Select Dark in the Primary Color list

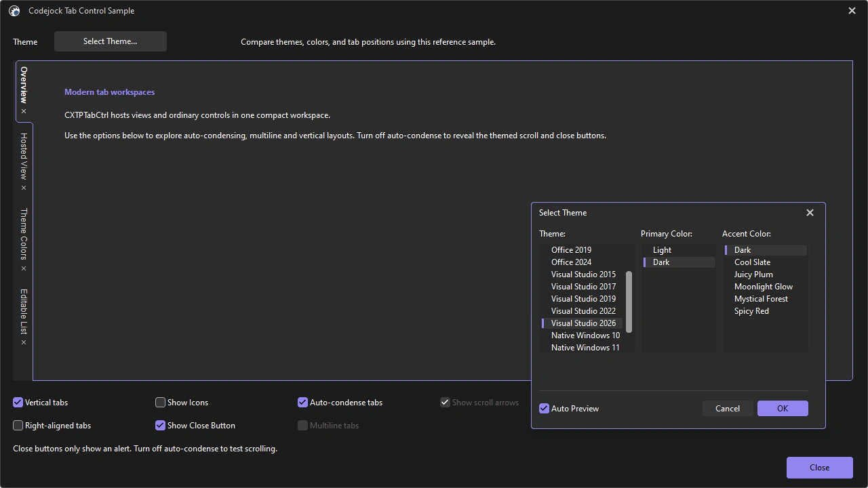(x=679, y=262)
